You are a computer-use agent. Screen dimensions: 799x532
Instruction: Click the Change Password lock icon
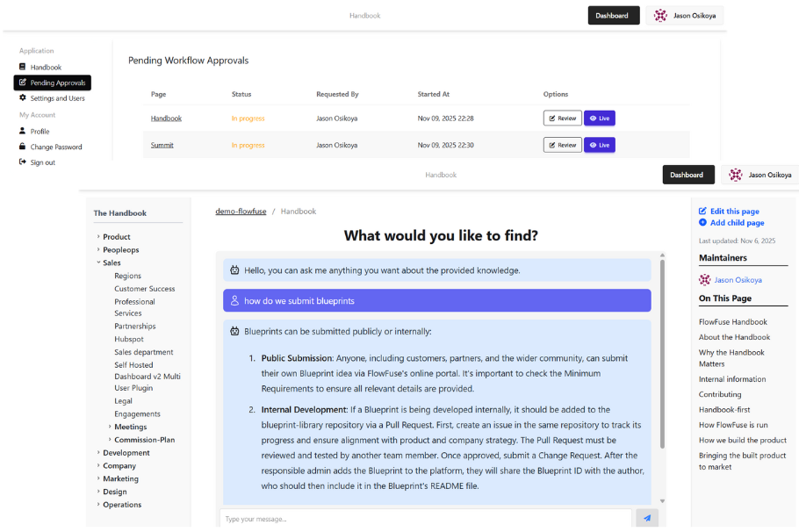pos(23,147)
